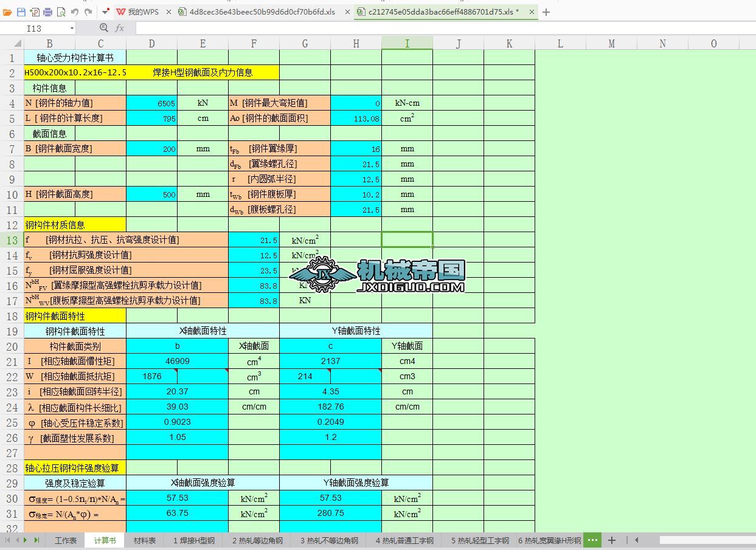Screen dimensions: 756x550
Task: Open the 2 热轧等边角钢 sheet tab
Action: pyautogui.click(x=256, y=540)
